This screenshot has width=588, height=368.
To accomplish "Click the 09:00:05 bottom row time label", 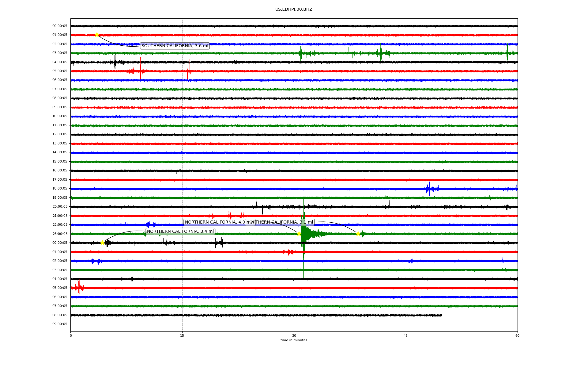I will pyautogui.click(x=60, y=324).
